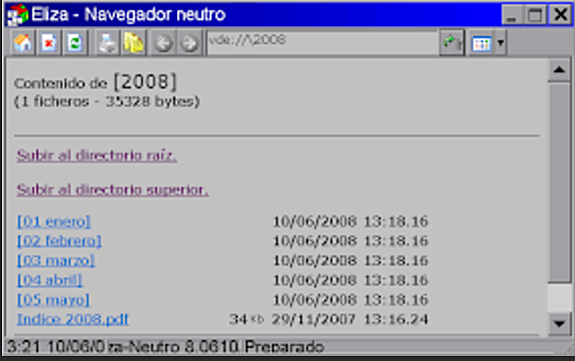575x361 pixels.
Task: Open the [03 marzo] folder link
Action: pos(56,261)
